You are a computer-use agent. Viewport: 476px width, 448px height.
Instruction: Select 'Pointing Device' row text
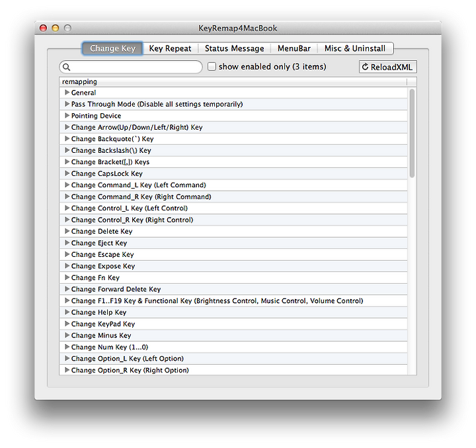coord(96,116)
